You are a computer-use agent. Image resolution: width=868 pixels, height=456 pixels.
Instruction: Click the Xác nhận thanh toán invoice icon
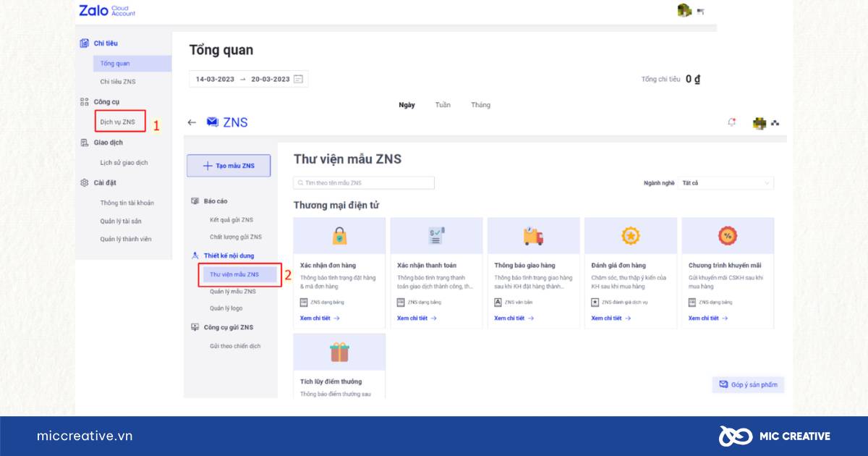[x=436, y=236]
